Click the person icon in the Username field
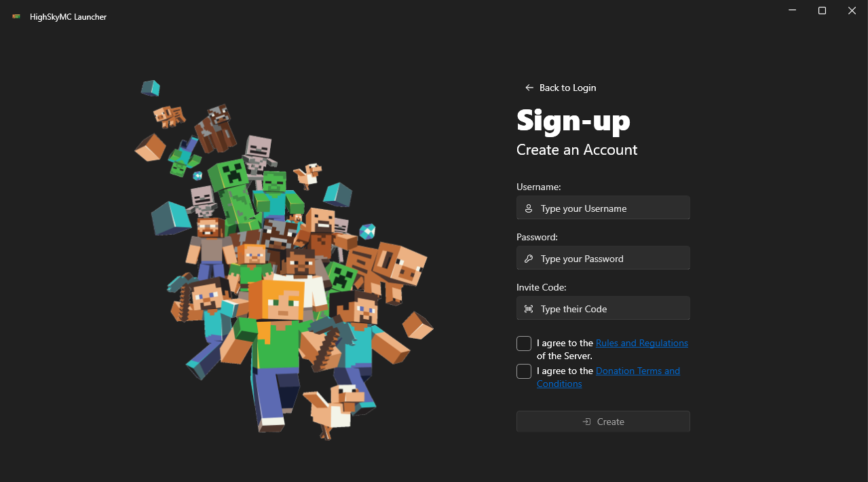Viewport: 868px width, 482px height. 529,208
